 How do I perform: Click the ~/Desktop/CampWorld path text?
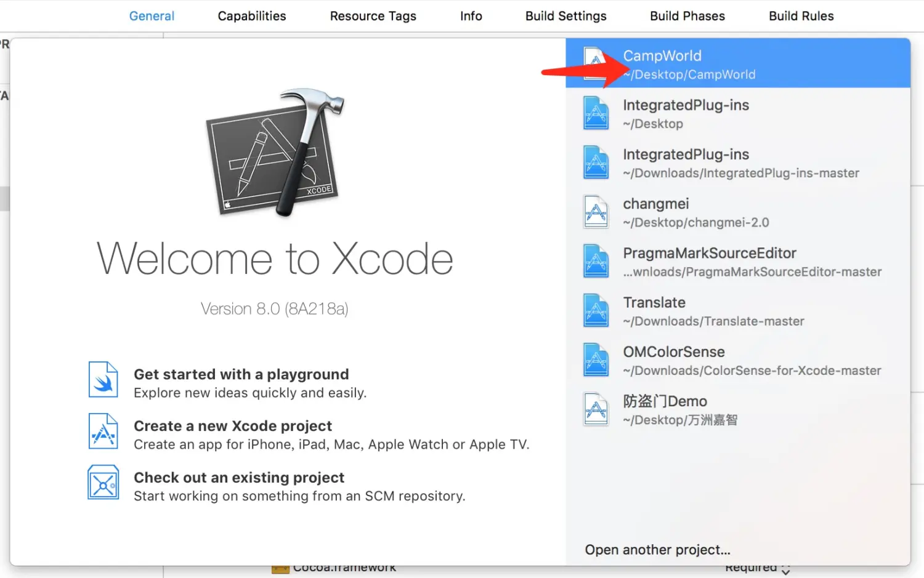[689, 74]
